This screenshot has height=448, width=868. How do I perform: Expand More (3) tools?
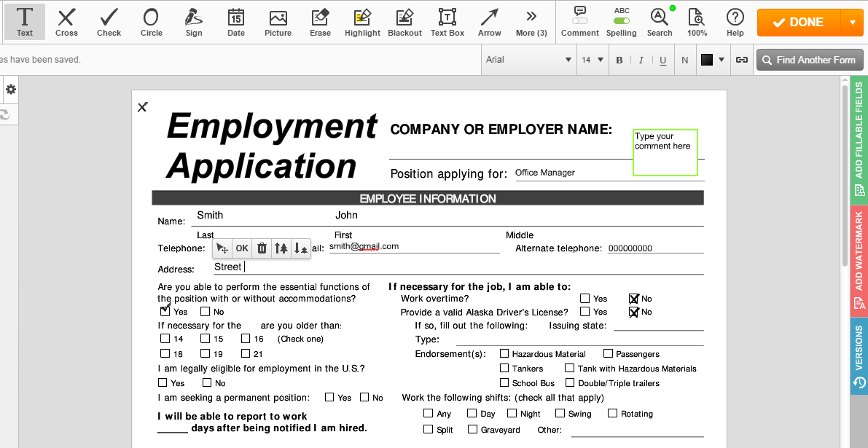click(531, 22)
